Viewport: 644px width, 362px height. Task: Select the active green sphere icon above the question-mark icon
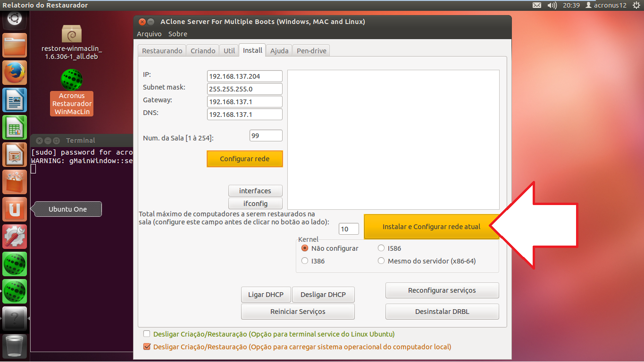pos(15,291)
